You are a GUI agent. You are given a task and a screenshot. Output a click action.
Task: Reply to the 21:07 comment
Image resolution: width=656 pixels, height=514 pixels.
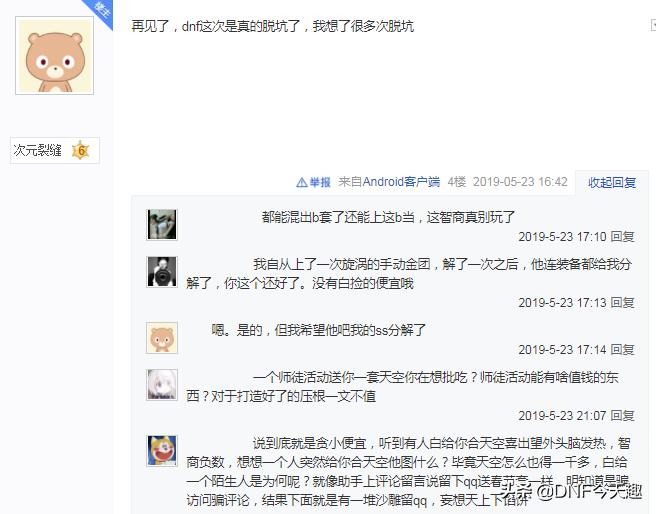point(623,415)
